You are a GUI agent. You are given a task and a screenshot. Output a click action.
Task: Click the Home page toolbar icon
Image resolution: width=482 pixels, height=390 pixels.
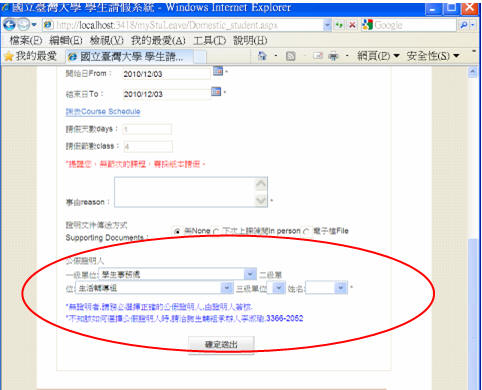coord(262,56)
